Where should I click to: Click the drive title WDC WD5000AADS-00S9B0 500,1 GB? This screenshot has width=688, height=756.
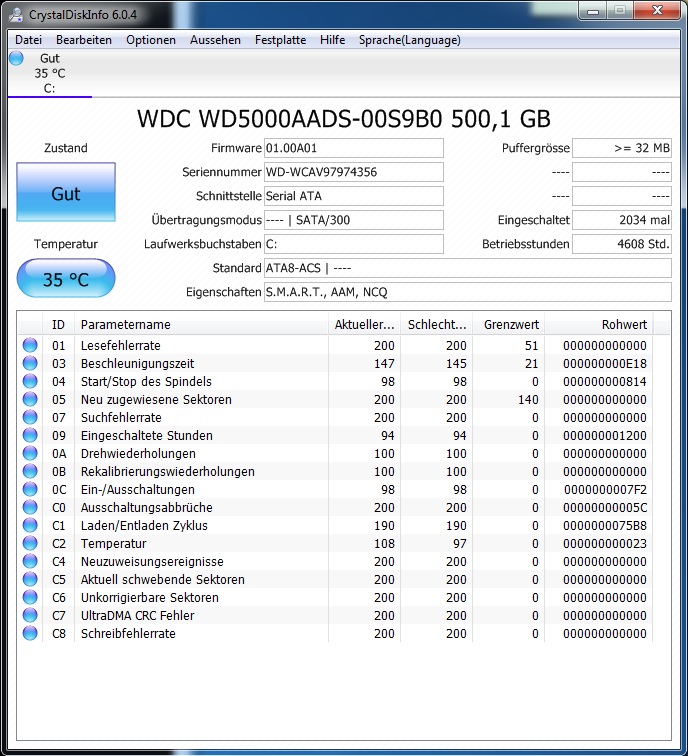point(344,119)
